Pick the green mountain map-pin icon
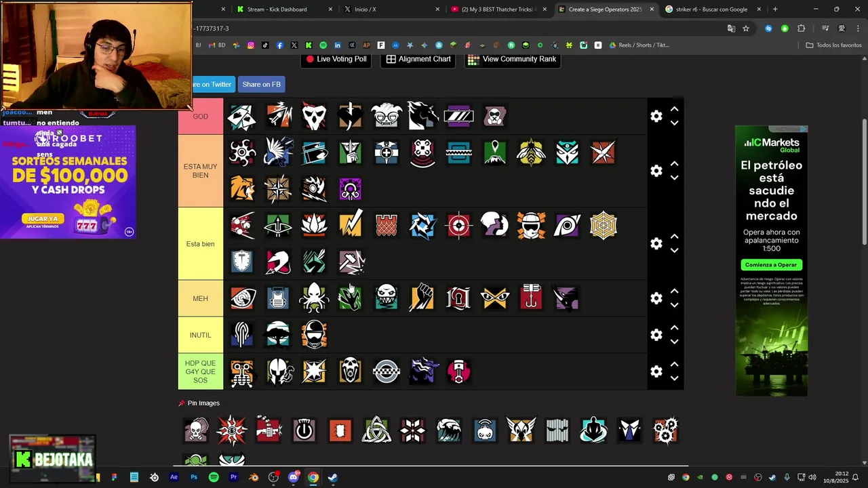Viewport: 868px width, 488px height. (x=495, y=153)
